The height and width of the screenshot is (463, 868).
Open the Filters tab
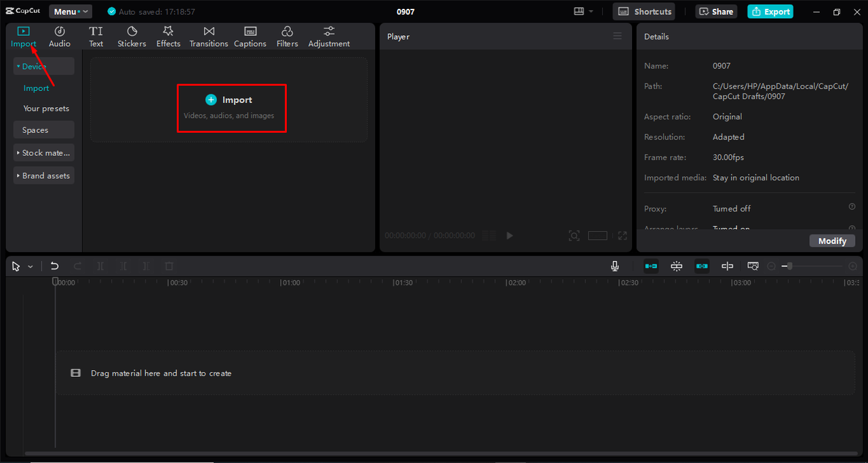click(x=288, y=37)
